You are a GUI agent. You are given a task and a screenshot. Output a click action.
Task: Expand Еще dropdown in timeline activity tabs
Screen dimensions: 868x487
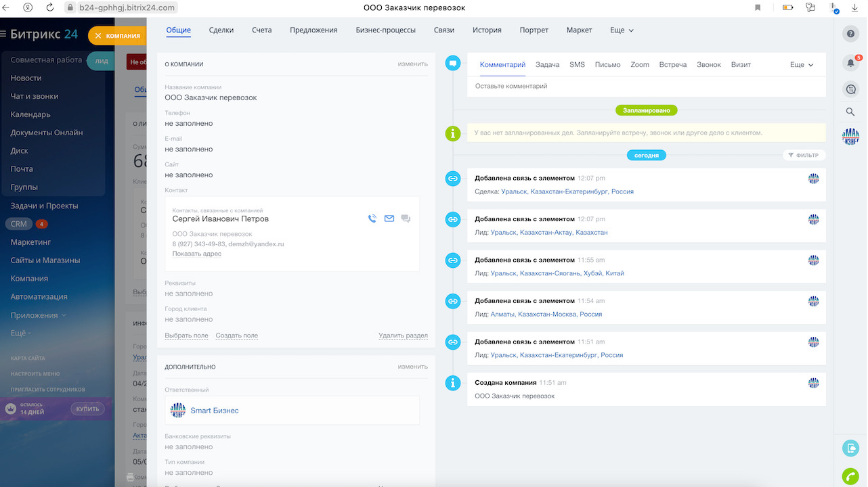[x=802, y=65]
